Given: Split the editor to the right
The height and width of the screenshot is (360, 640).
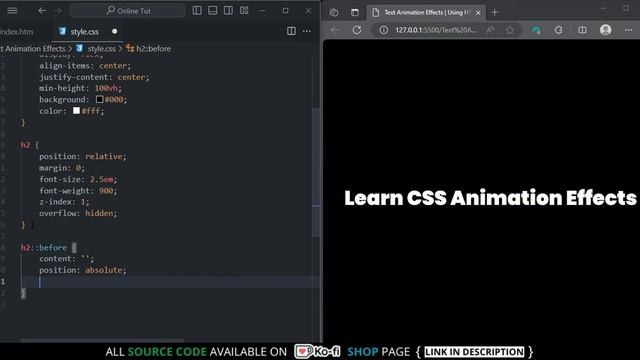Looking at the screenshot, I should 291,31.
